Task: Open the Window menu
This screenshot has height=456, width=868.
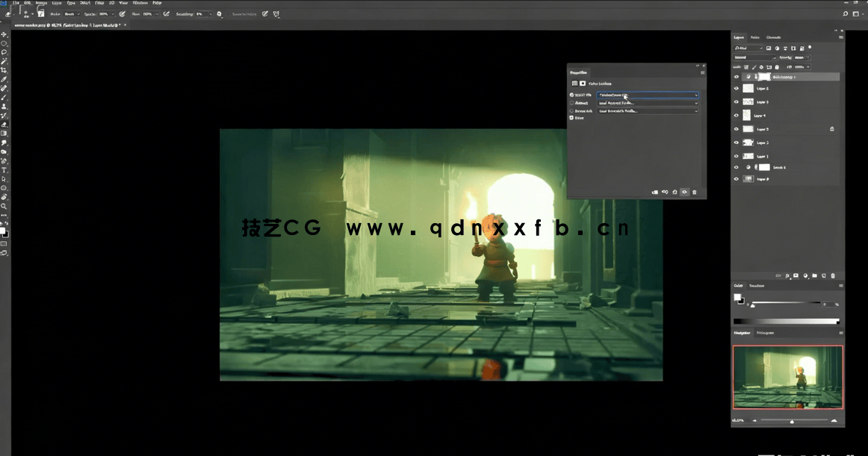Action: 140,3
